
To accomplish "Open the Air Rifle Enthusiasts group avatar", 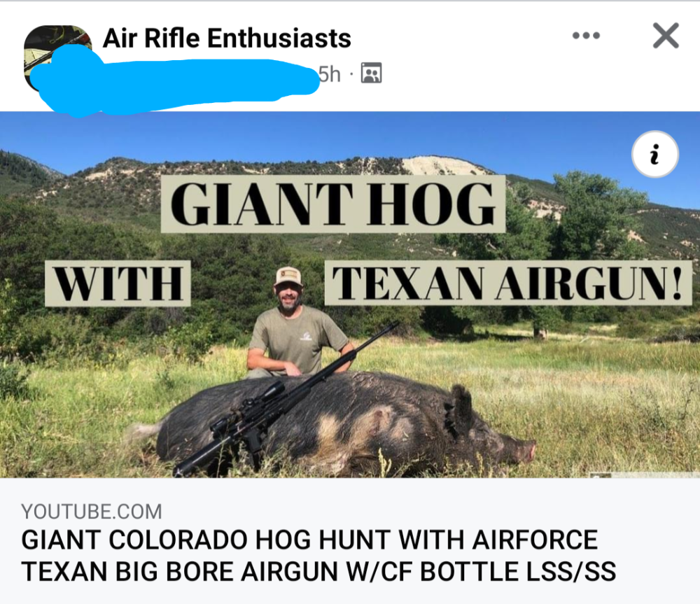I will click(57, 58).
